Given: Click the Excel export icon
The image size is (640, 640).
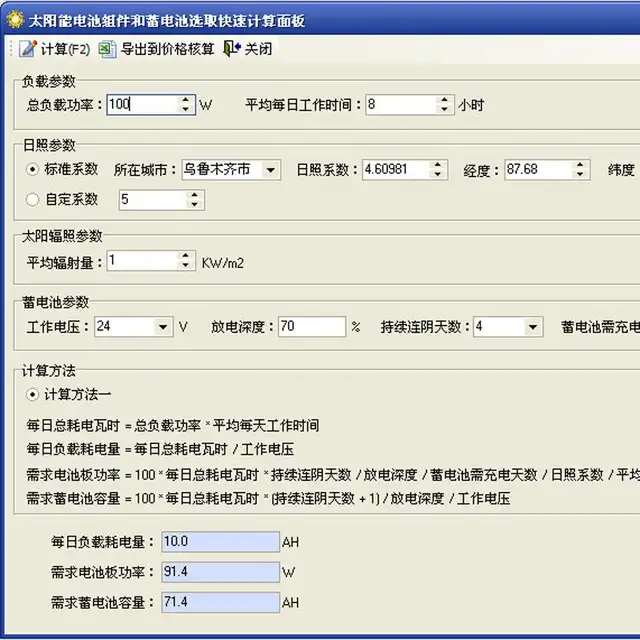Looking at the screenshot, I should pyautogui.click(x=107, y=49).
